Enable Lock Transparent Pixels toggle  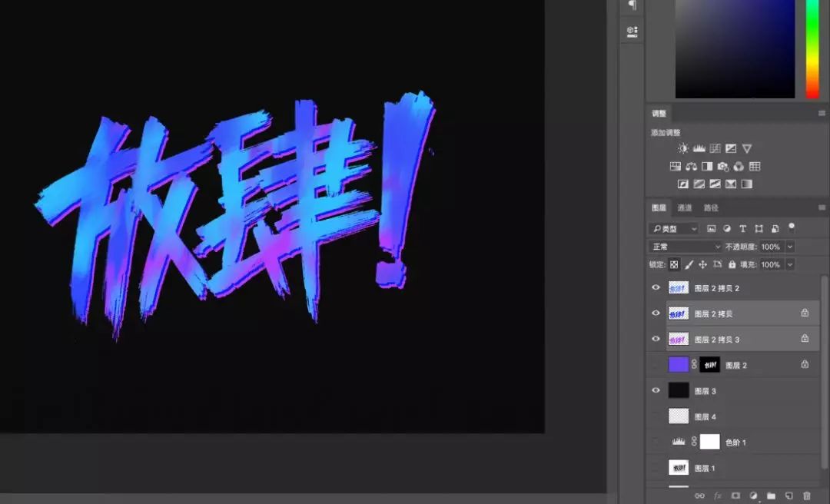pos(674,264)
